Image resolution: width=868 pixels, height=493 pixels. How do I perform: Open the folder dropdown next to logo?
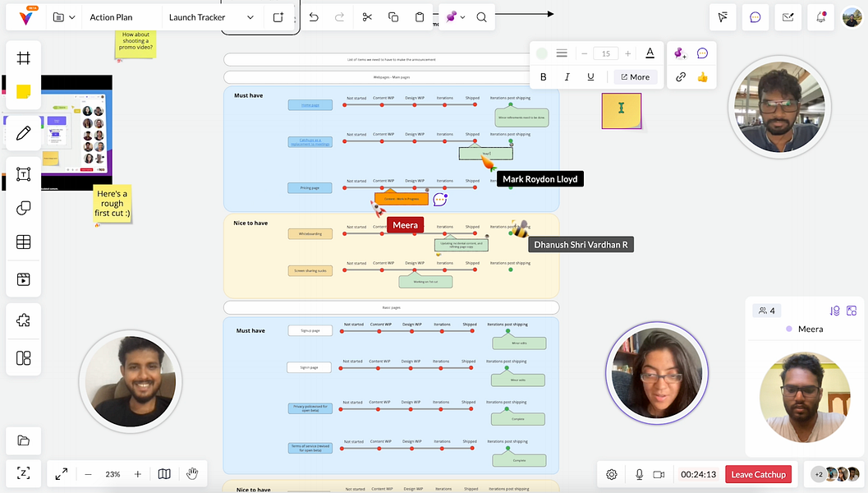[64, 17]
